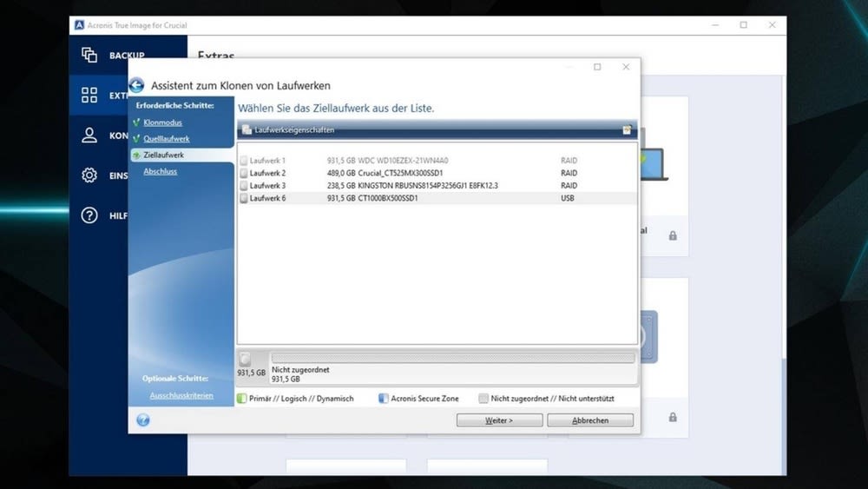Click the Laufwerkseigenschaften drive properties icon
868x489 pixels.
tap(247, 129)
